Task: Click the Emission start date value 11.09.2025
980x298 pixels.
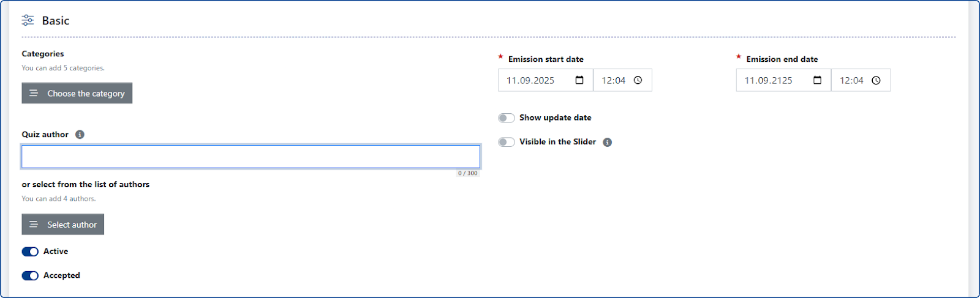Action: [x=530, y=80]
